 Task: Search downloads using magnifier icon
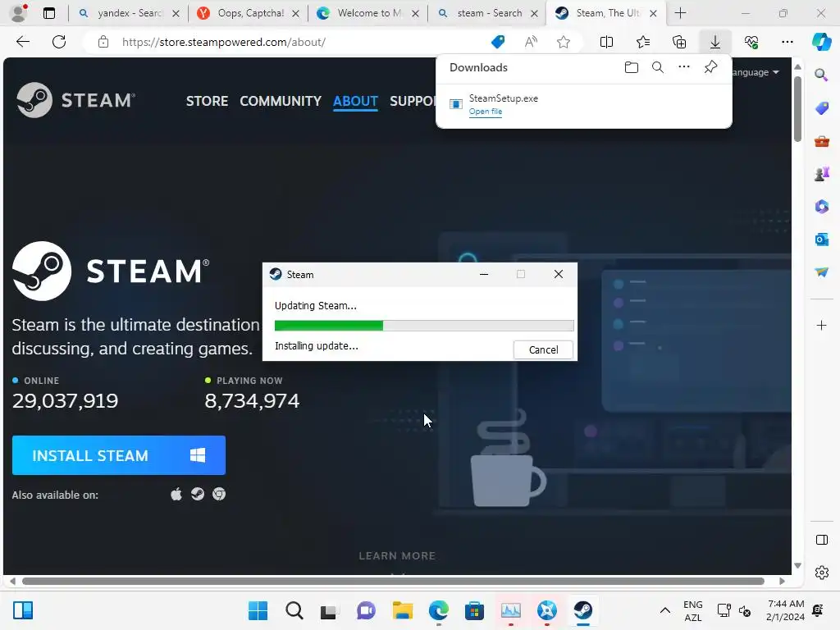click(x=658, y=67)
